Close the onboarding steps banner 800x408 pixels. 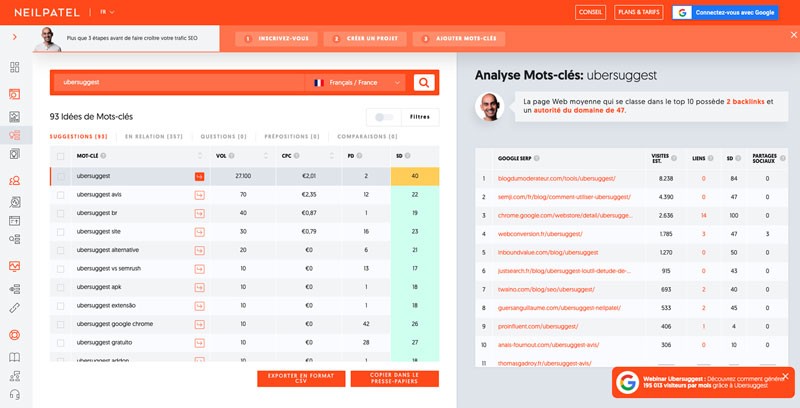click(793, 35)
